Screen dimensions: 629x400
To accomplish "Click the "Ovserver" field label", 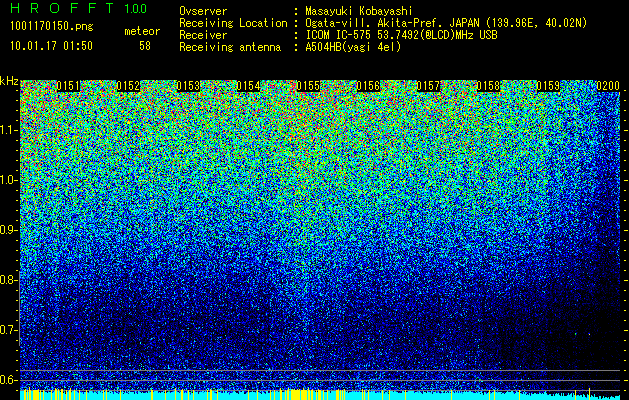I will point(203,11).
